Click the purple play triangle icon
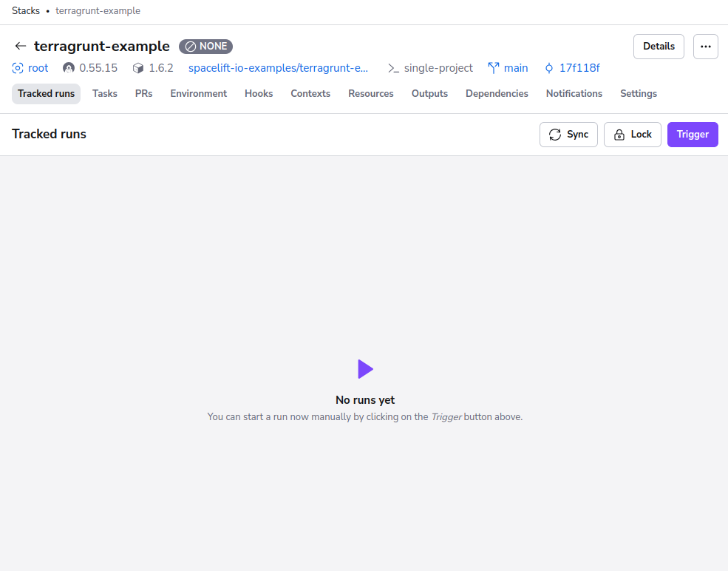728x571 pixels. tap(364, 368)
